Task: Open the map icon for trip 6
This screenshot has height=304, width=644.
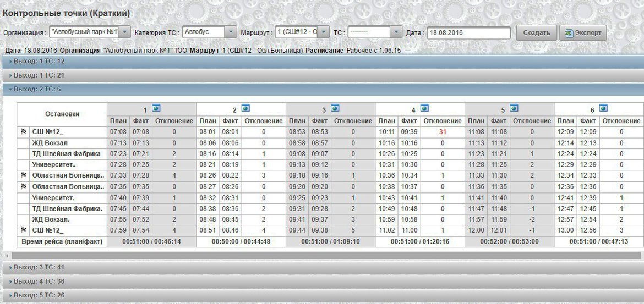Action: 603,108
